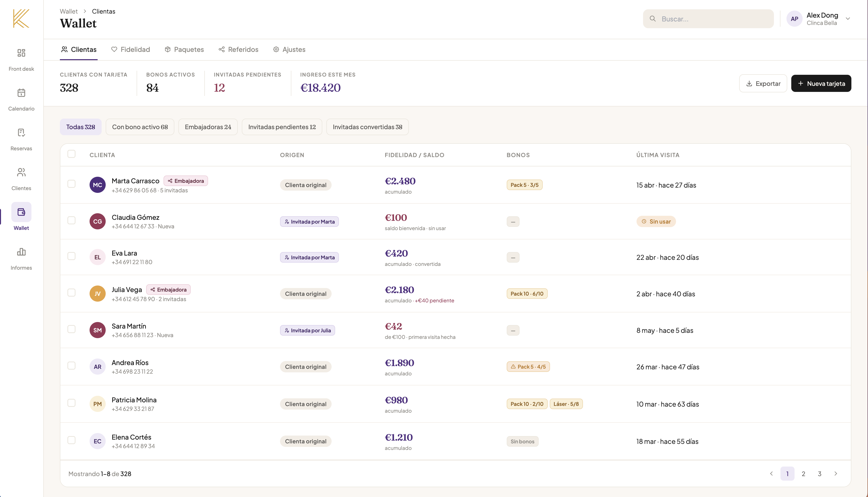
Task: Click the Wallet breadcrumb link
Action: point(68,11)
